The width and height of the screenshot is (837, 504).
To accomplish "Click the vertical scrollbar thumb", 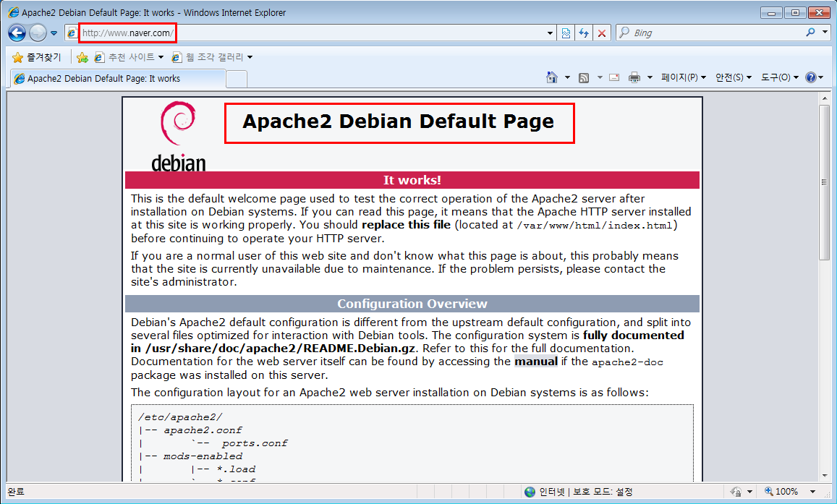I will 825,182.
